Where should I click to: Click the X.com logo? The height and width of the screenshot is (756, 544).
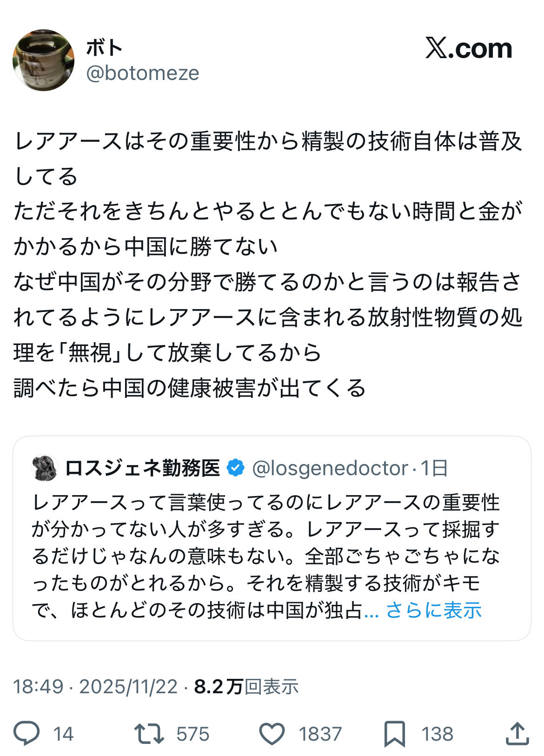click(x=468, y=48)
